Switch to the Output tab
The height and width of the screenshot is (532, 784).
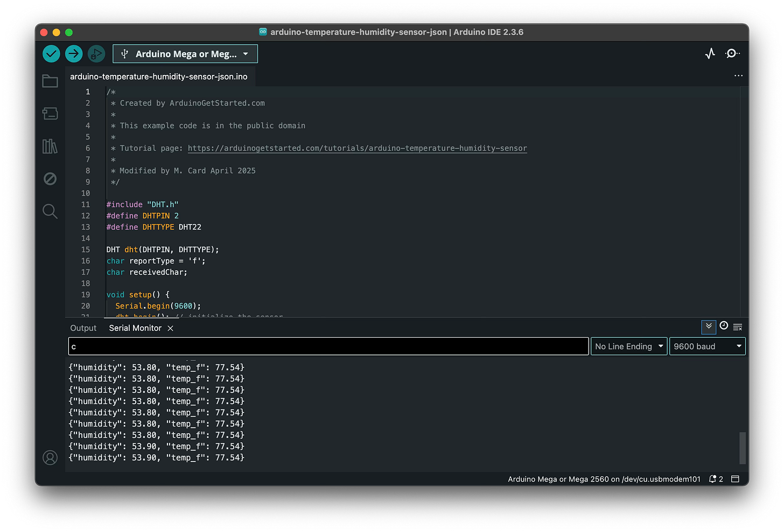click(x=83, y=327)
